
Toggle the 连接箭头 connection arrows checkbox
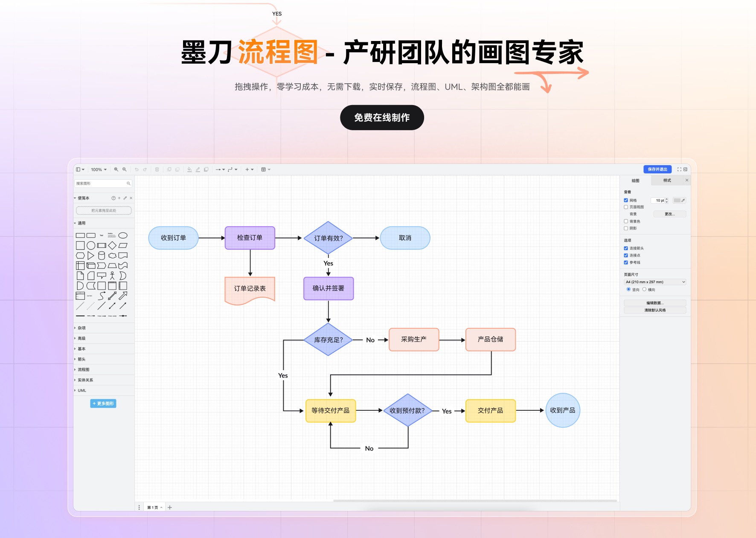(x=626, y=248)
